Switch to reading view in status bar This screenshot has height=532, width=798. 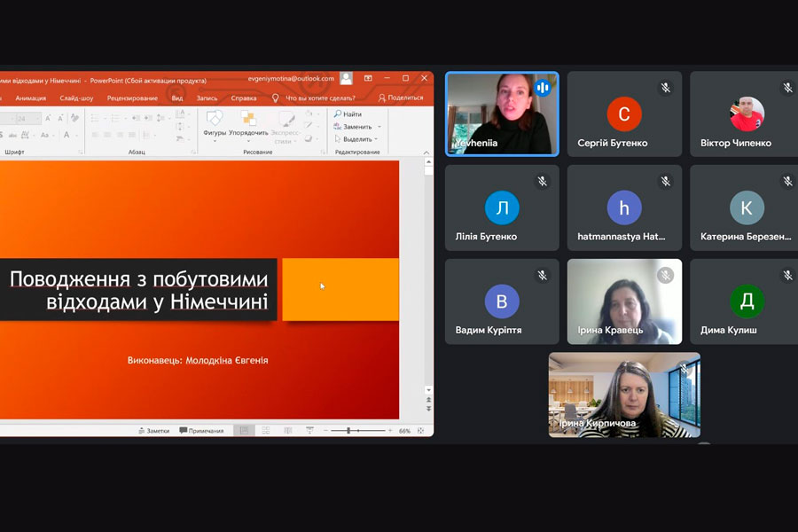287,431
